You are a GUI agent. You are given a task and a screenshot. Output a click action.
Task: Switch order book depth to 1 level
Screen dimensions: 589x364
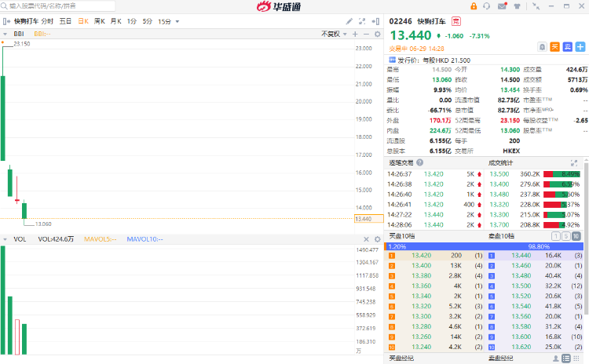(555, 235)
